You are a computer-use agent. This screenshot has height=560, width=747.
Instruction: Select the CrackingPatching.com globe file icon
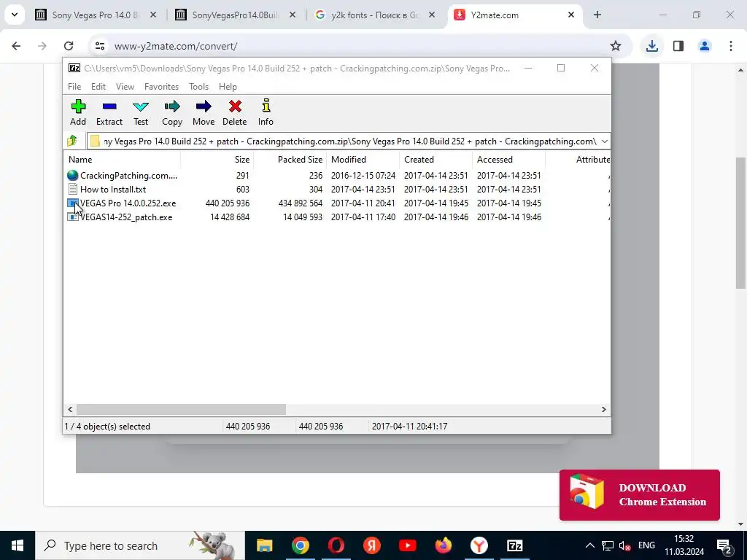72,176
